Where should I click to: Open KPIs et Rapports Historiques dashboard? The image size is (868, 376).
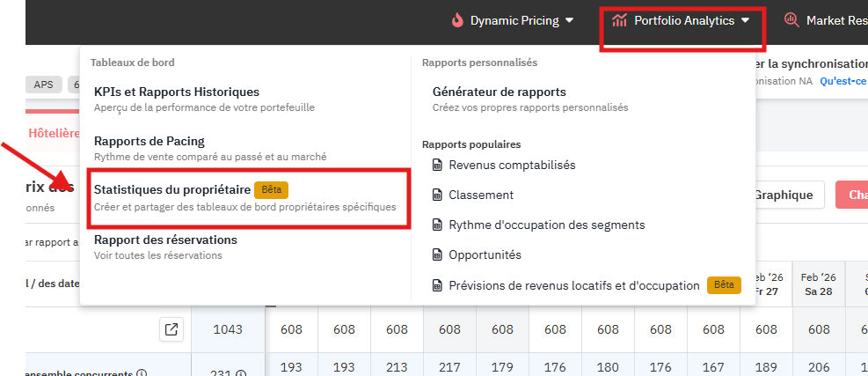[177, 92]
